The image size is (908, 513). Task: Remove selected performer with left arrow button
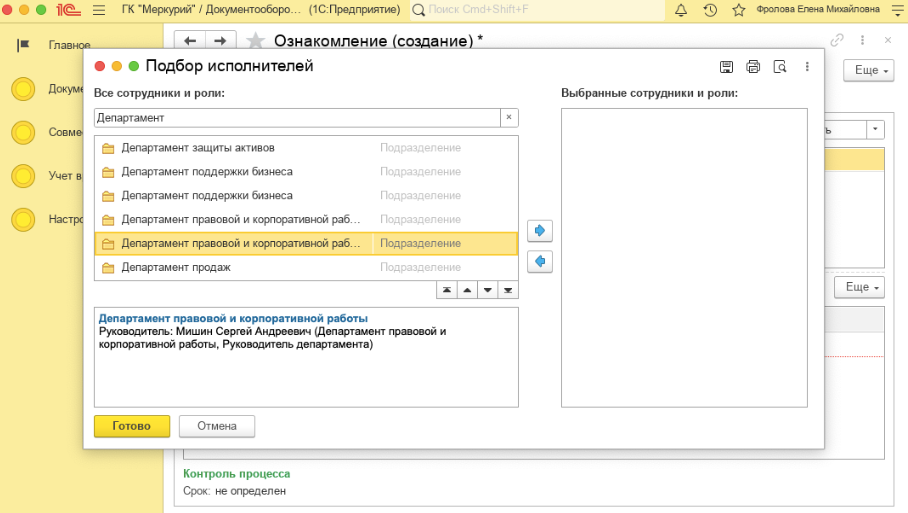click(540, 262)
